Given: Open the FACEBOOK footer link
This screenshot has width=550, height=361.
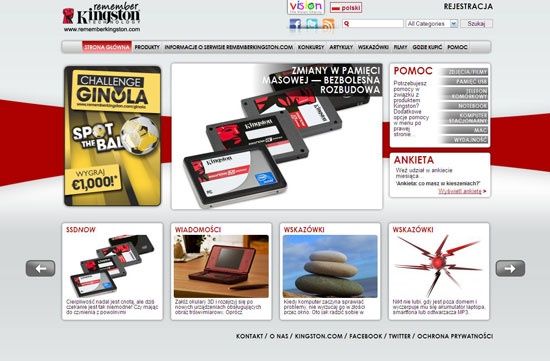Looking at the screenshot, I should click(x=366, y=336).
